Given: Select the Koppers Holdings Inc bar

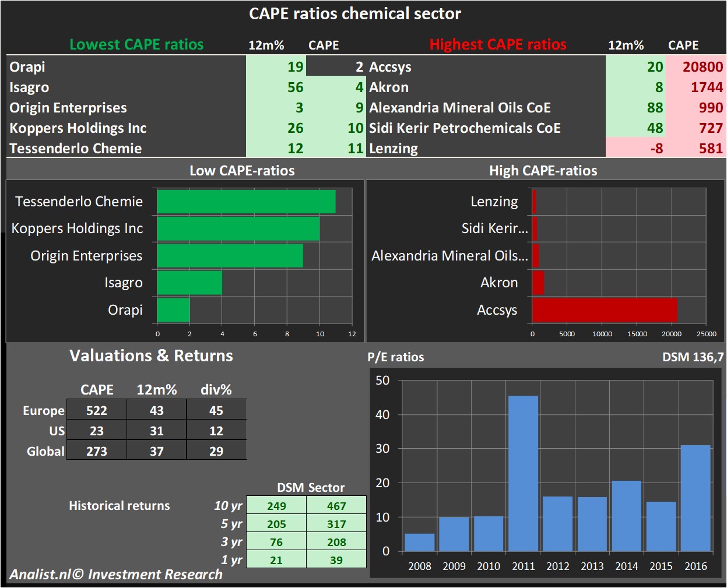Looking at the screenshot, I should coord(238,228).
